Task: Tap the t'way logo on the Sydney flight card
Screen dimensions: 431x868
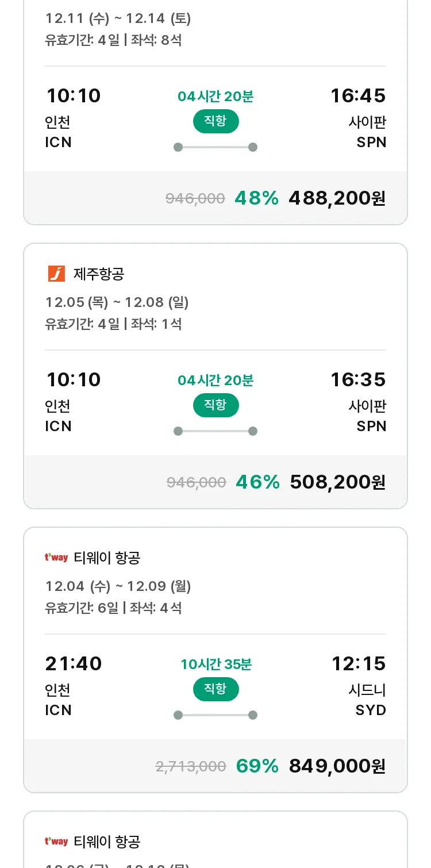Action: point(56,558)
